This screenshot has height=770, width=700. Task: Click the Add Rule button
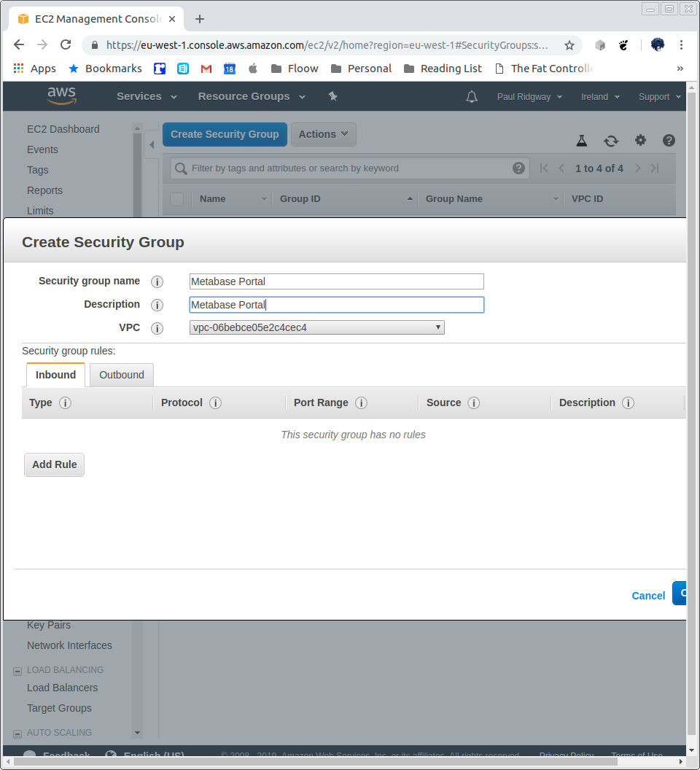[x=54, y=464]
